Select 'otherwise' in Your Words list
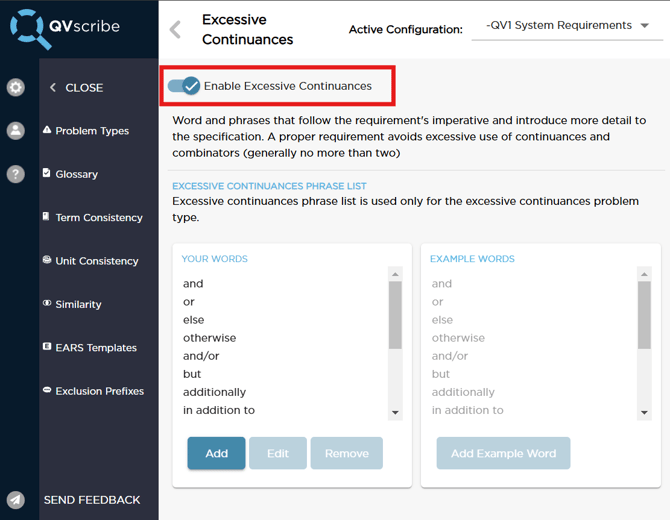The height and width of the screenshot is (520, 670). tap(209, 338)
